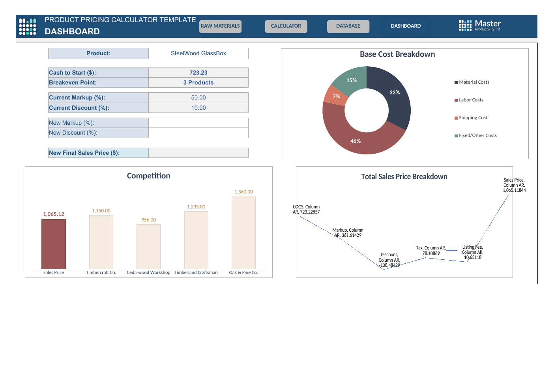Click the Product: label cell
Screen dimensions: 554x392
tap(98, 53)
